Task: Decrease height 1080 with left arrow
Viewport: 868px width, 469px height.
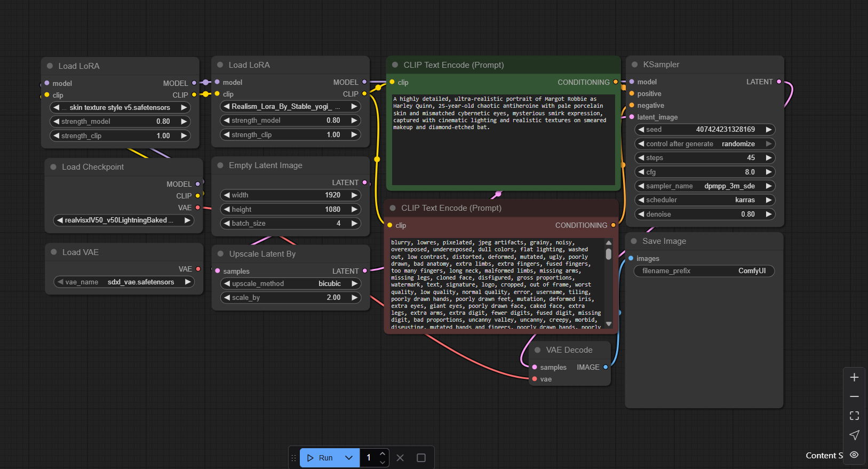Action: click(x=227, y=209)
